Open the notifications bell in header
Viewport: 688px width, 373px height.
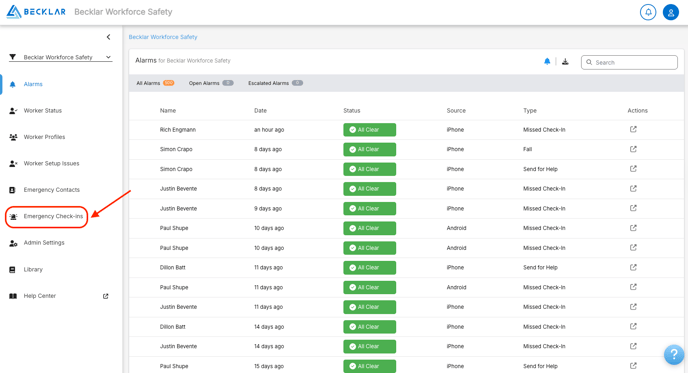tap(648, 12)
